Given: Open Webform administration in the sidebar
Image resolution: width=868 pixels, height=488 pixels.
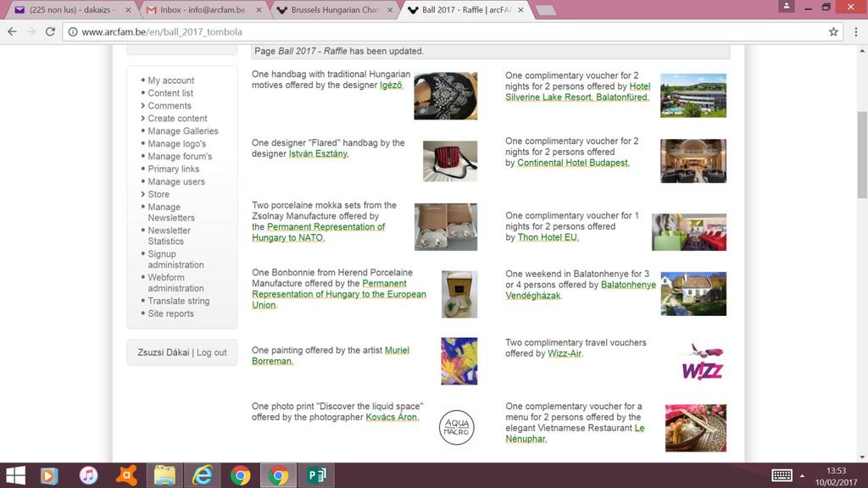Looking at the screenshot, I should click(175, 283).
